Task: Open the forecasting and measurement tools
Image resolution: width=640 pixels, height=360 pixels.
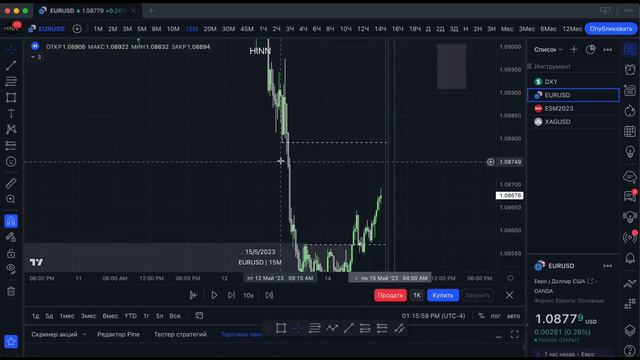Action: point(11,145)
